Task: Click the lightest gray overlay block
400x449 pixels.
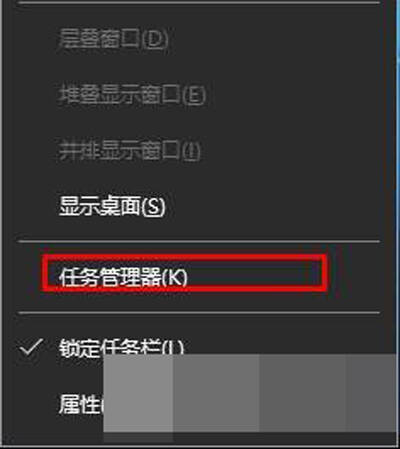Action: 138,393
